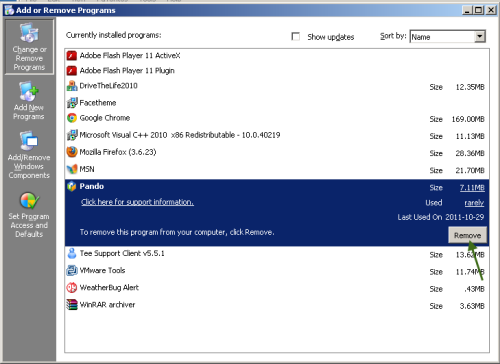The height and width of the screenshot is (364, 500).
Task: Click the Tee Support Client icon
Action: pyautogui.click(x=72, y=253)
